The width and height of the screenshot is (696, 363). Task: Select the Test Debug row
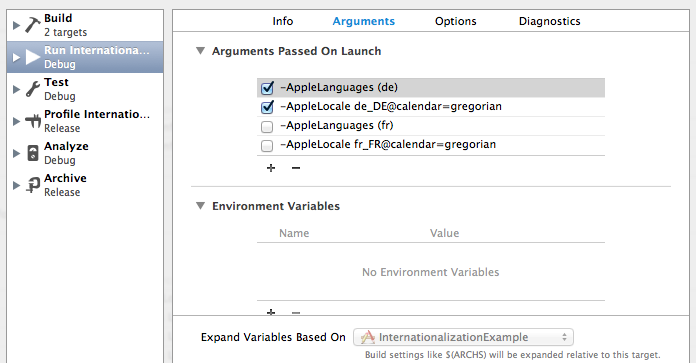click(85, 89)
